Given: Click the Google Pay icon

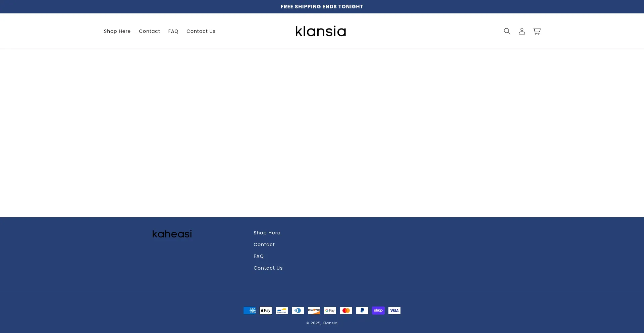Looking at the screenshot, I should click(330, 311).
